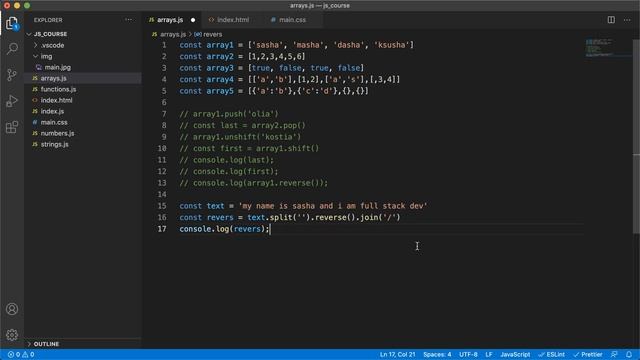Click 'console.log(revers);' on line 17
Image resolution: width=640 pixels, height=360 pixels.
pos(224,229)
